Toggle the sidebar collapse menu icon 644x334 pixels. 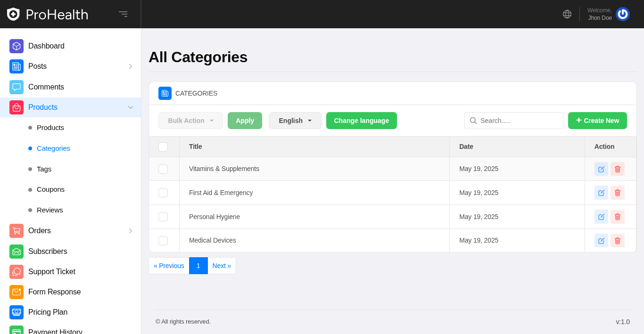(x=123, y=14)
